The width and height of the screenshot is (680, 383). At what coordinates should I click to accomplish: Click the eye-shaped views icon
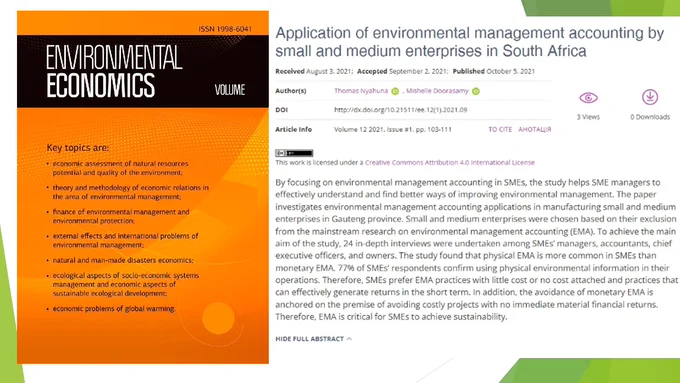[x=588, y=98]
